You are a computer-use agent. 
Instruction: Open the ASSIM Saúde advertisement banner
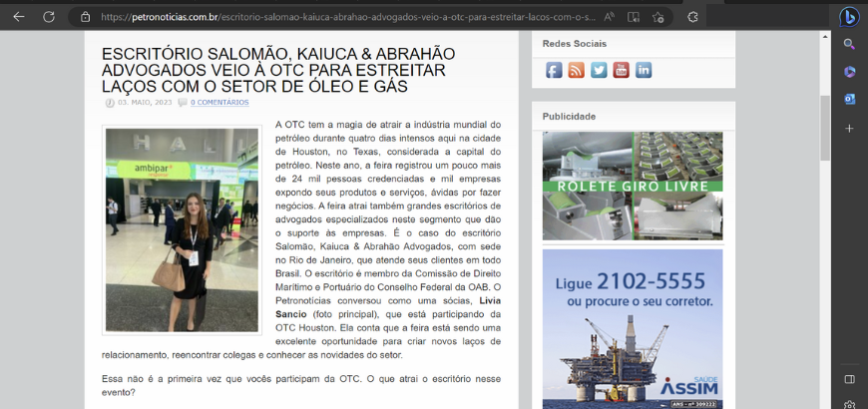(633, 329)
